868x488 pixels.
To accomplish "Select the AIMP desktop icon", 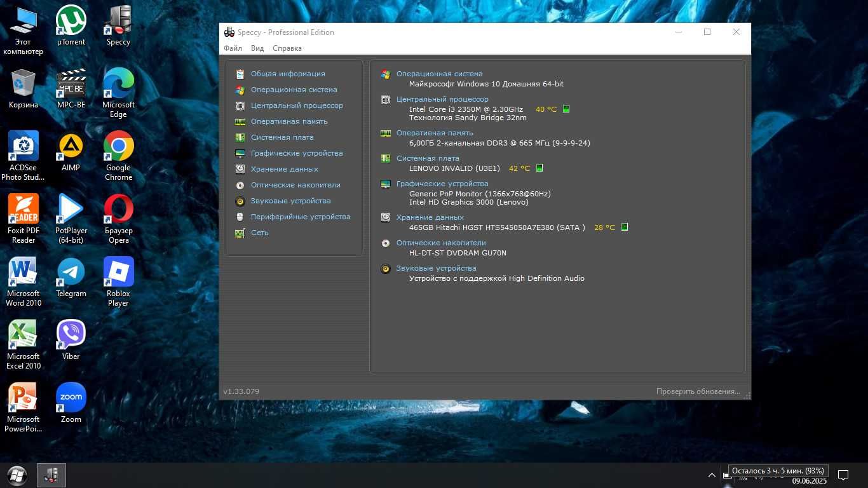I will 71,152.
